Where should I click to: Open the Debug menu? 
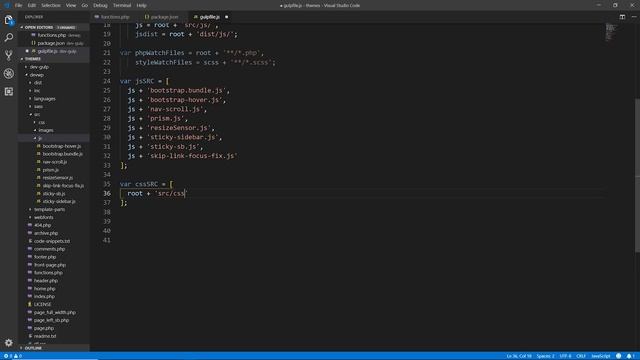(x=100, y=5)
